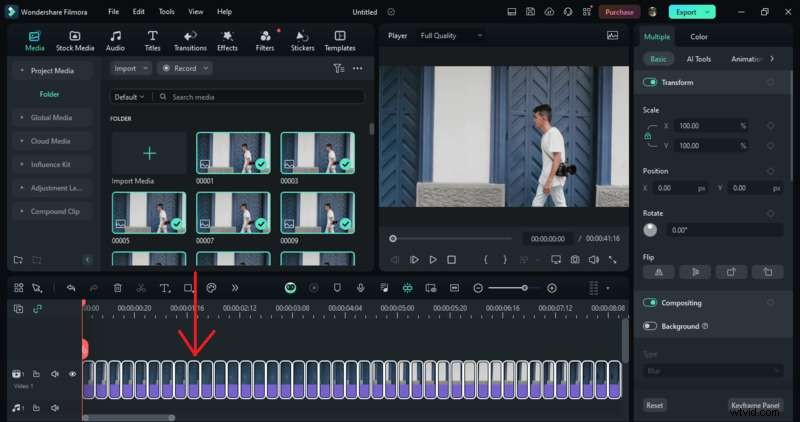Viewport: 800px width, 422px height.
Task: Hide Video 1 track with eye icon
Action: pos(72,374)
